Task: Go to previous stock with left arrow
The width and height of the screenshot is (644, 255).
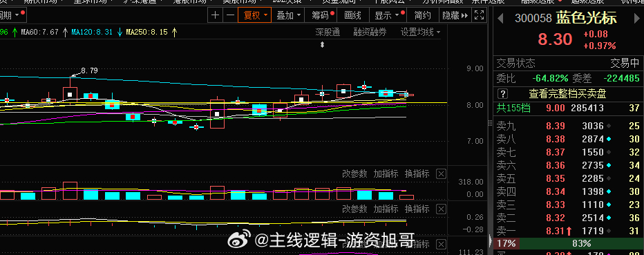Action: pos(500,18)
